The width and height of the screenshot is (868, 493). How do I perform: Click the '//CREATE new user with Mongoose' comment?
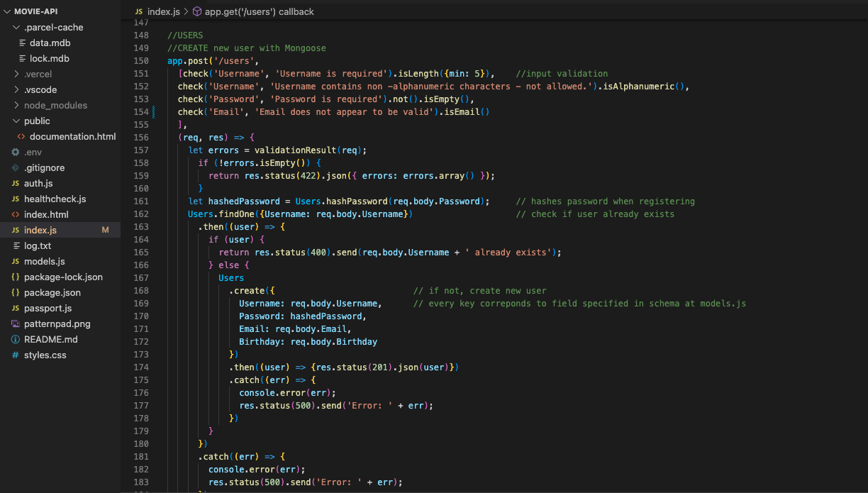pyautogui.click(x=247, y=48)
